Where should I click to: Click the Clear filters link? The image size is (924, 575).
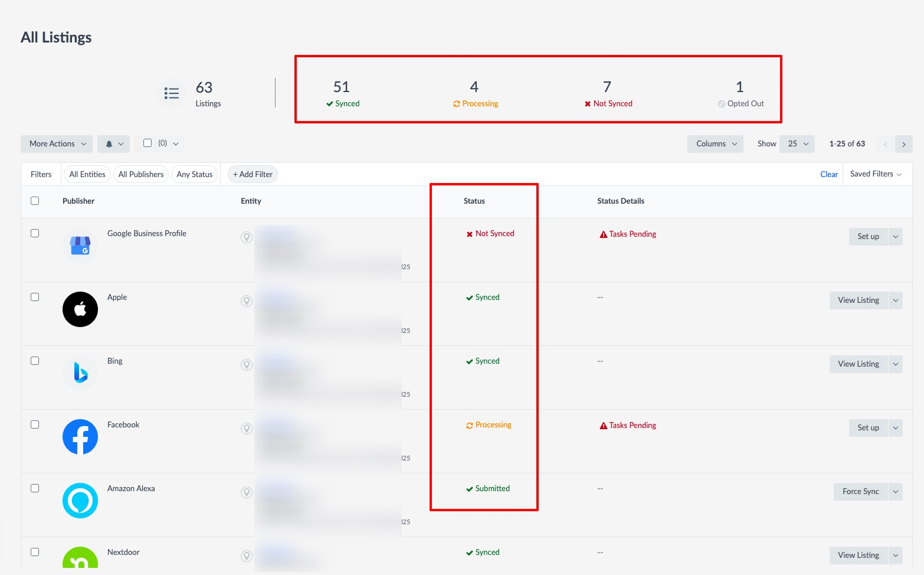pos(829,174)
